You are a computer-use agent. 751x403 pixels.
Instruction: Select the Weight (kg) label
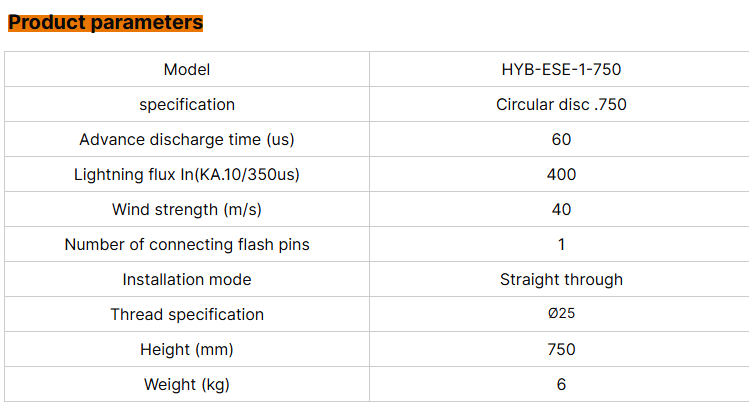pyautogui.click(x=187, y=385)
